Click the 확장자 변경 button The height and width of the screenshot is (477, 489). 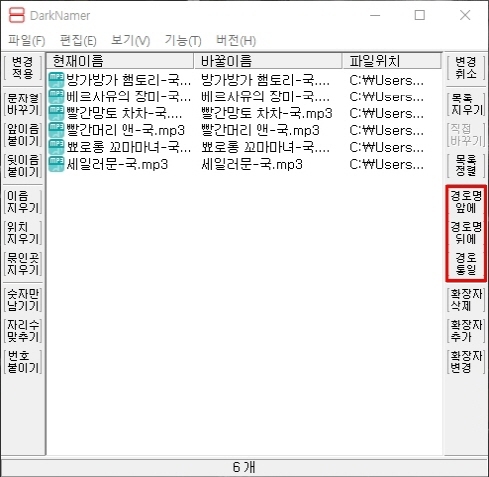(x=466, y=362)
